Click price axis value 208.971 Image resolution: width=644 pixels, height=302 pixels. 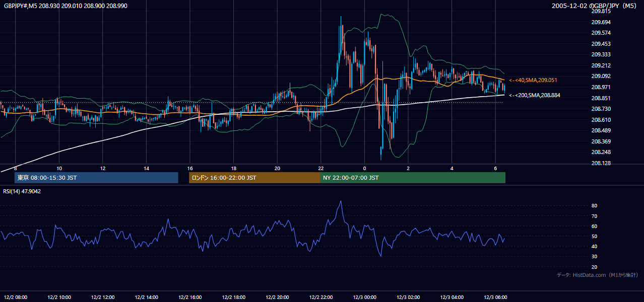(x=601, y=87)
